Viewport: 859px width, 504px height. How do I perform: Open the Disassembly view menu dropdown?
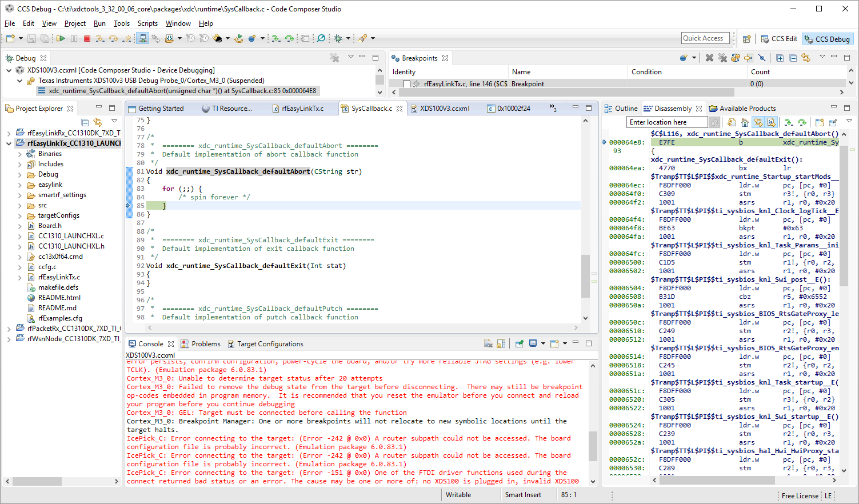point(849,121)
